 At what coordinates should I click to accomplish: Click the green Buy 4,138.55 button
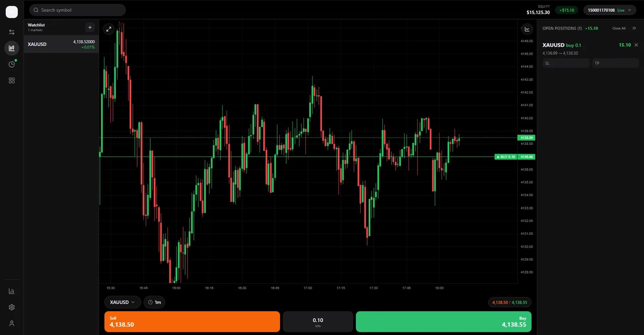444,322
